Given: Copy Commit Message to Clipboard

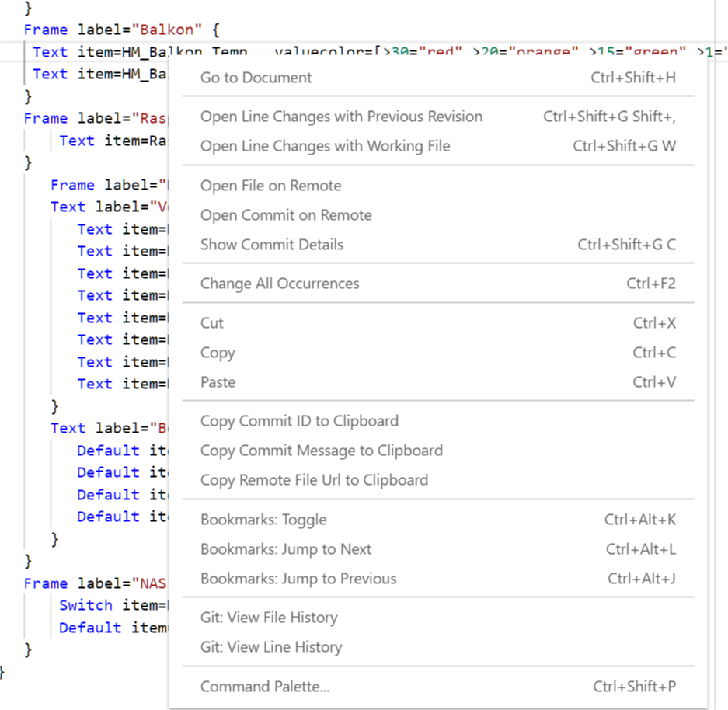Looking at the screenshot, I should pos(321,451).
